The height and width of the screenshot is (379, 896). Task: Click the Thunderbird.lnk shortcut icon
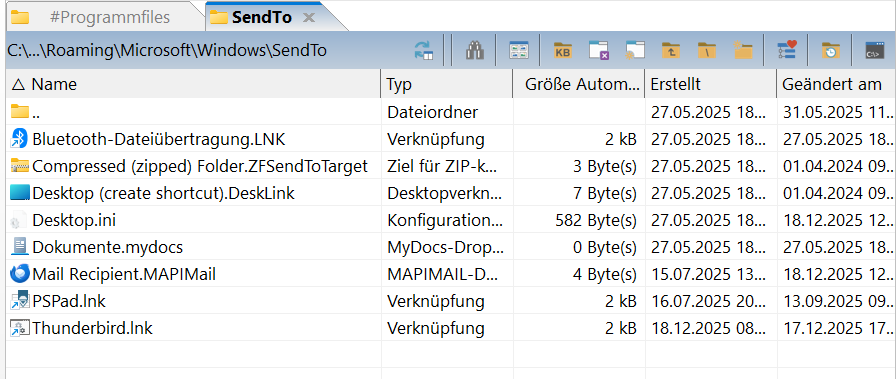[20, 328]
